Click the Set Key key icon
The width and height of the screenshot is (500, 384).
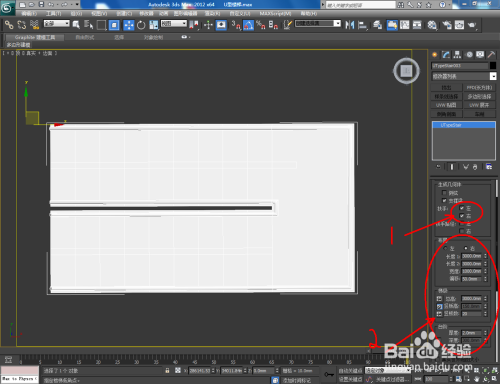click(329, 374)
